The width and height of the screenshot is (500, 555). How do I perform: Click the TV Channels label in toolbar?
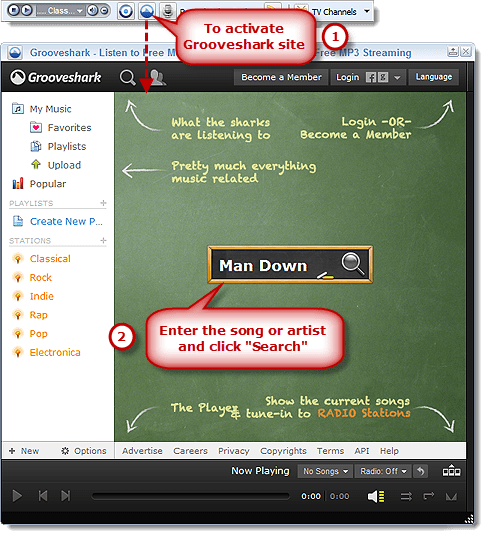tap(334, 12)
